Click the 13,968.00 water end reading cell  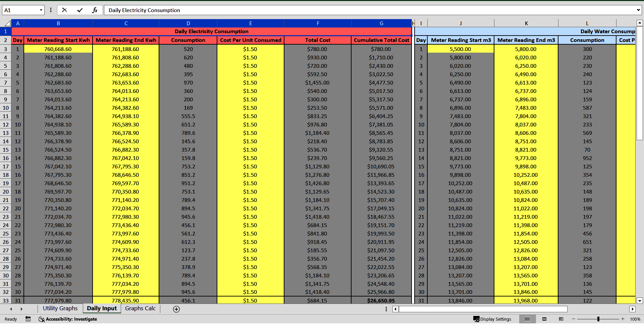pyautogui.click(x=526, y=301)
